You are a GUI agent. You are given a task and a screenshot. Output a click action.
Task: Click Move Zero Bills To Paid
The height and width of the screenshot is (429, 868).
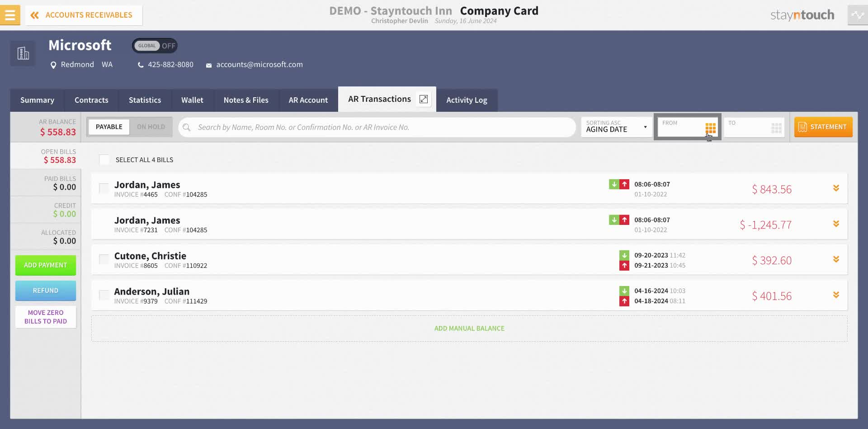click(46, 317)
